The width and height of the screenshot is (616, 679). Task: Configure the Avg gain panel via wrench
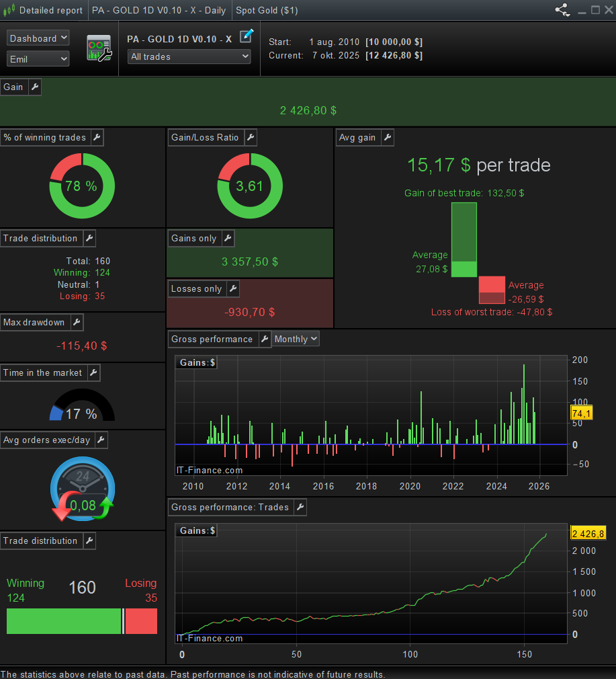387,138
